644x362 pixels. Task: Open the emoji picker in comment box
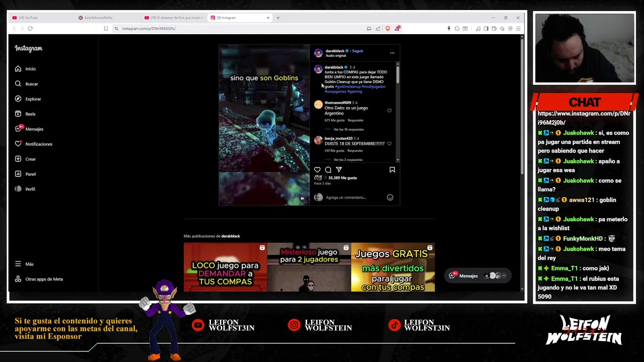[x=390, y=198]
